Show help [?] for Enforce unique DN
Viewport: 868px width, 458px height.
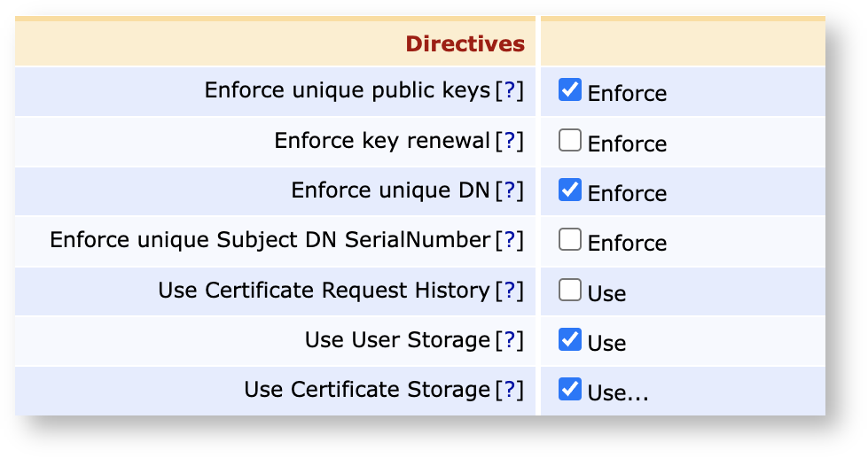point(509,190)
